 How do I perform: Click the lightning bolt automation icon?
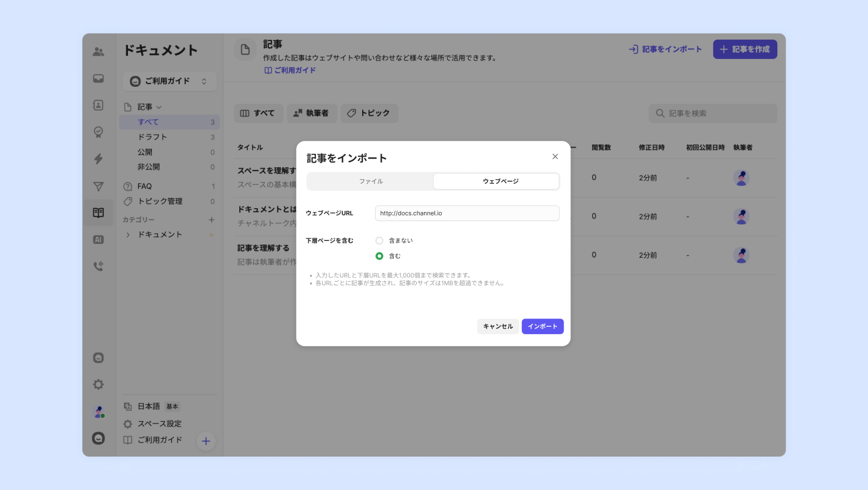(98, 159)
